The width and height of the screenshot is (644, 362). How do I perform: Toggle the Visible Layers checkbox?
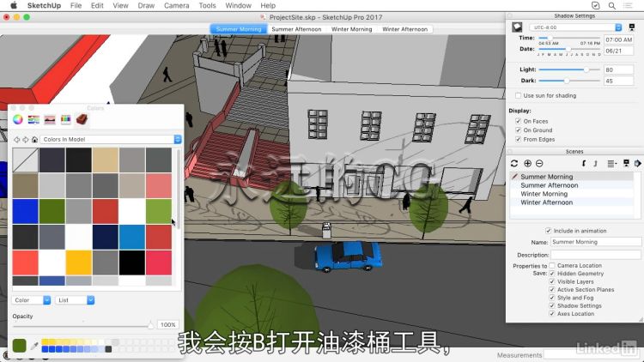(552, 281)
